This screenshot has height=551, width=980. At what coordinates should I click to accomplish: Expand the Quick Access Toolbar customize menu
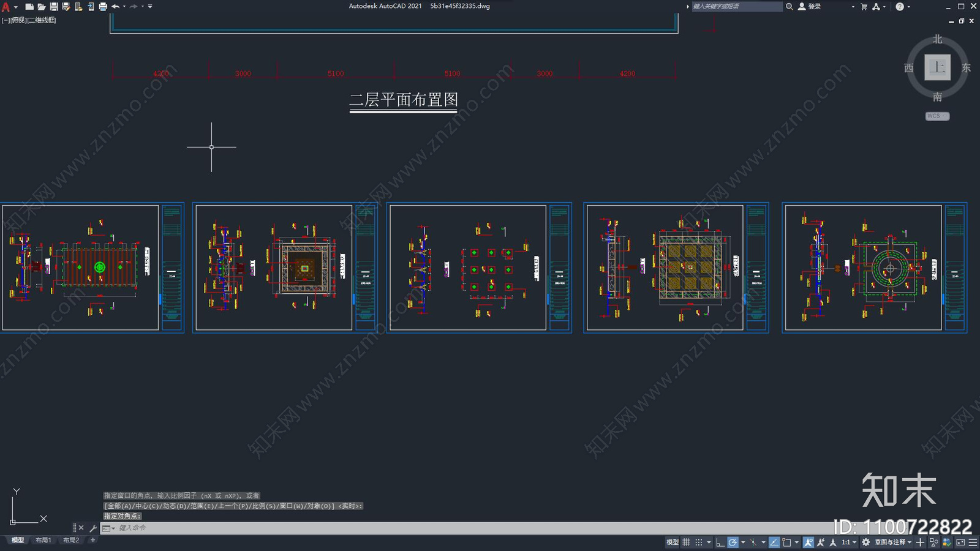click(150, 7)
